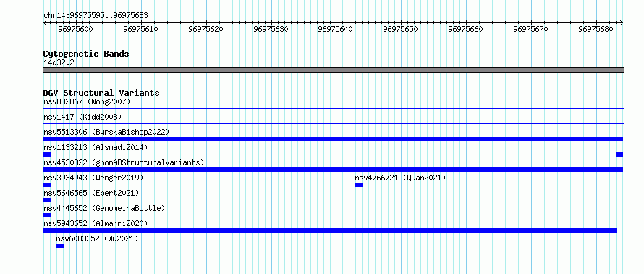Screen dimensions: 644x274
Task: Open the nsv6083352 (Wu2021) label
Action: pyautogui.click(x=98, y=238)
